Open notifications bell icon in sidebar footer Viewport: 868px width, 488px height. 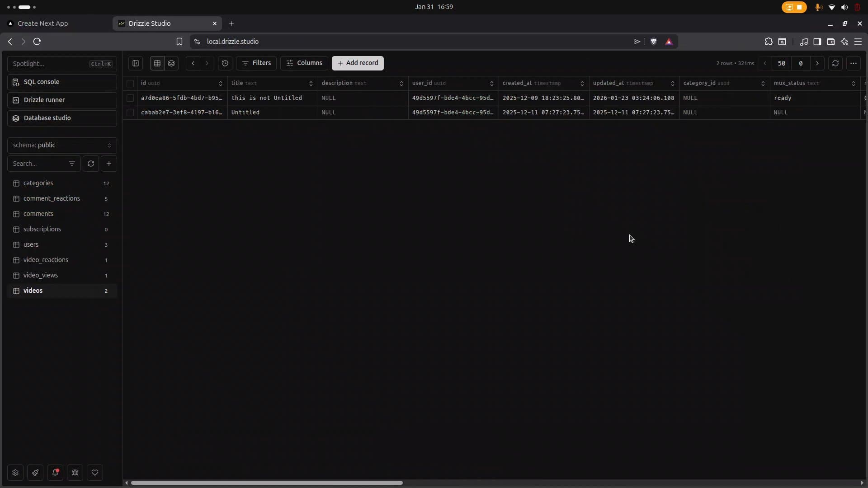[x=55, y=473]
